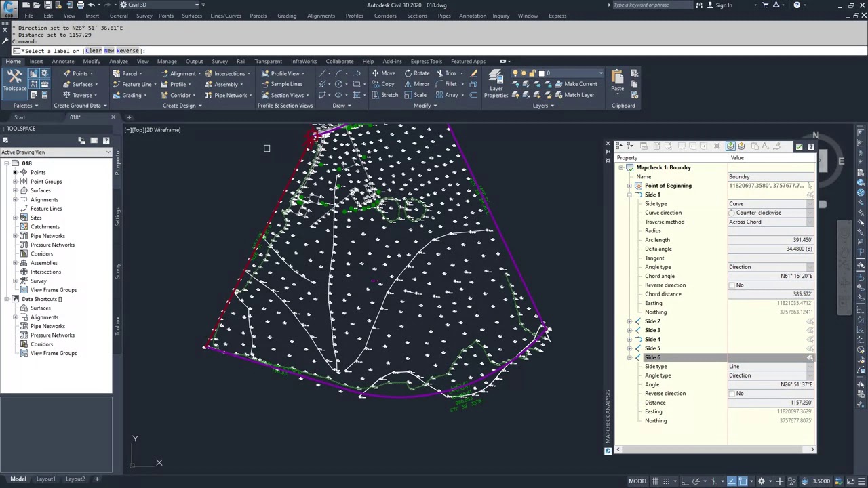Image resolution: width=868 pixels, height=488 pixels.
Task: Click Sign In link in title bar
Action: 724,5
